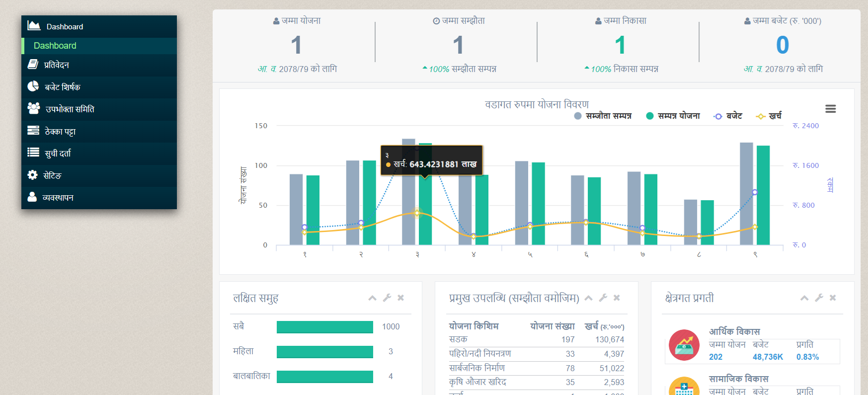
Task: Click wrench icon in प्रमुख उपलब्धि panel
Action: (603, 298)
